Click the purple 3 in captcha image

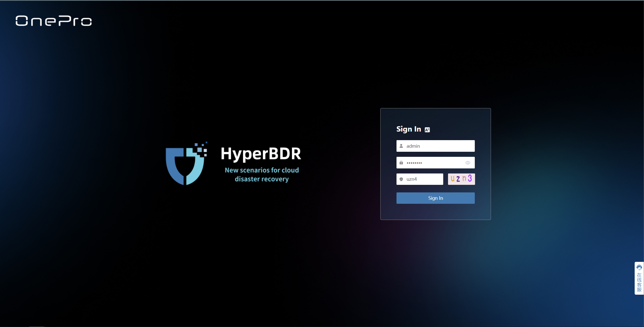pyautogui.click(x=470, y=178)
